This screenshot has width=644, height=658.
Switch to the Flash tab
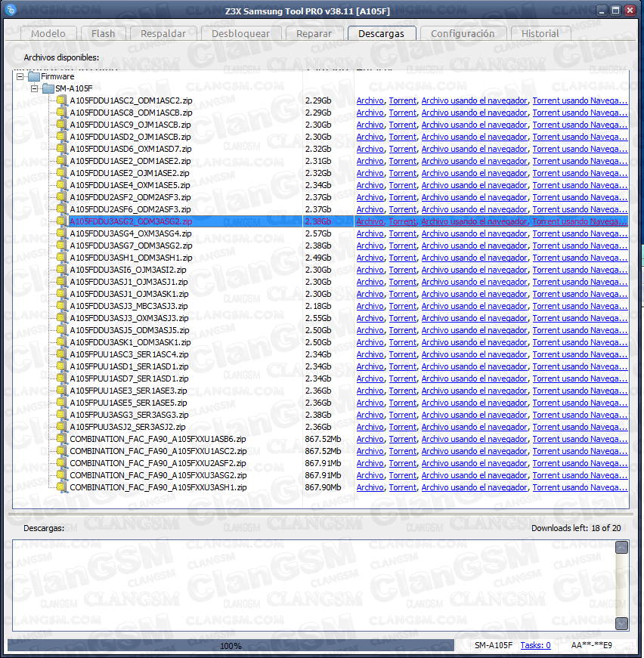[x=104, y=33]
